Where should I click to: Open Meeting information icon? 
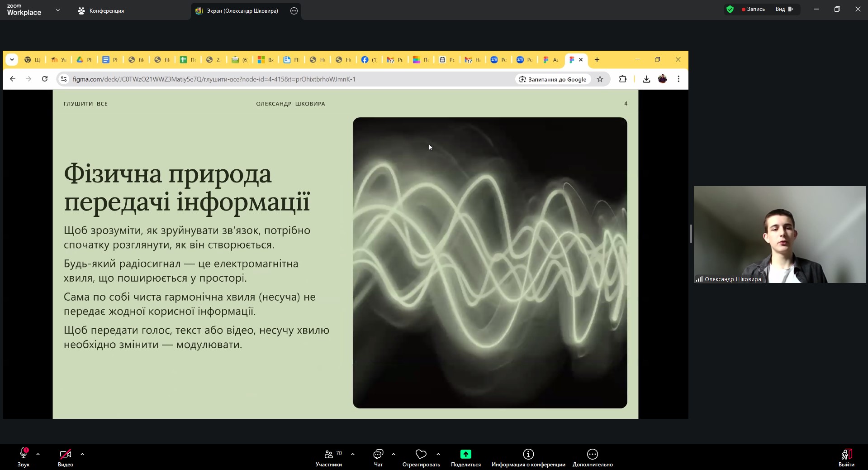528,454
